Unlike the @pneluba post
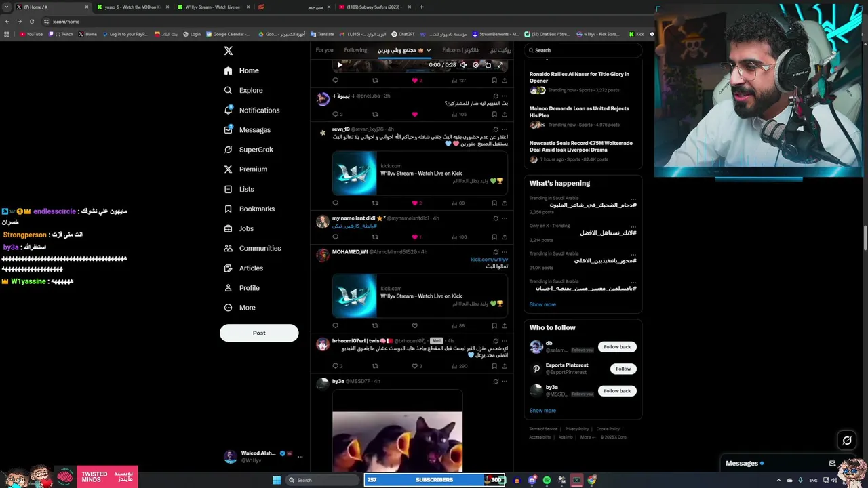 click(x=415, y=114)
